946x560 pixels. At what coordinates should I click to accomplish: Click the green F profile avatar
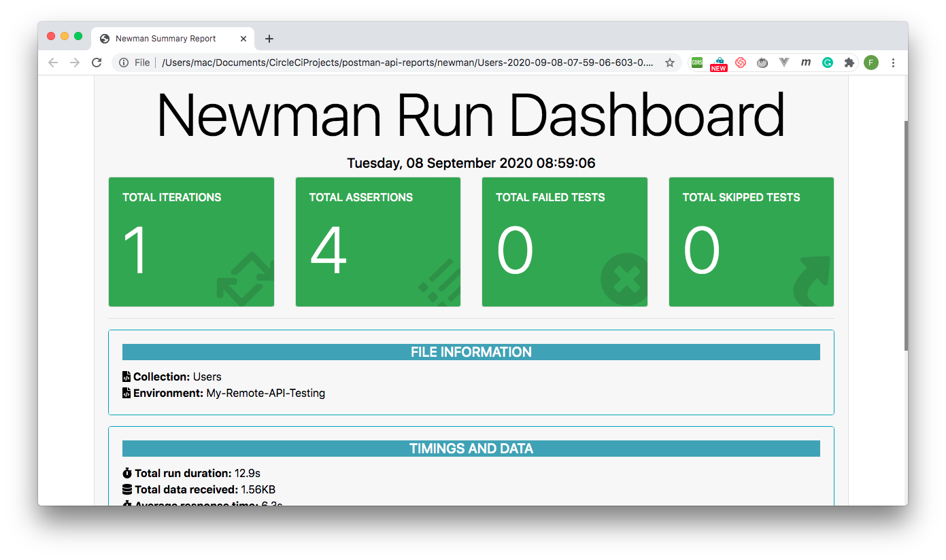pos(871,62)
